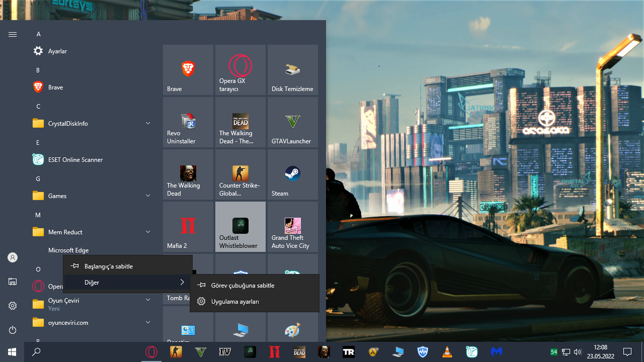The width and height of the screenshot is (644, 362).
Task: Click the Revo Uninstaller tile
Action: (x=188, y=122)
